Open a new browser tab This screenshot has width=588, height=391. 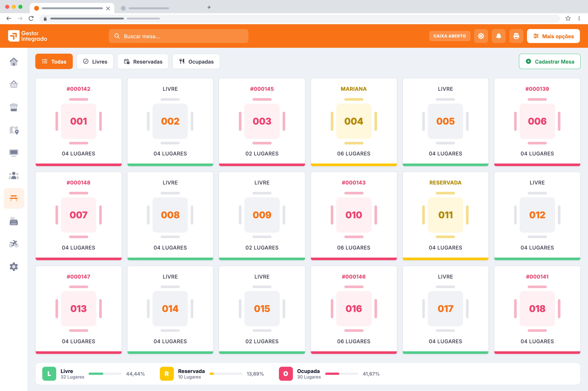(209, 8)
